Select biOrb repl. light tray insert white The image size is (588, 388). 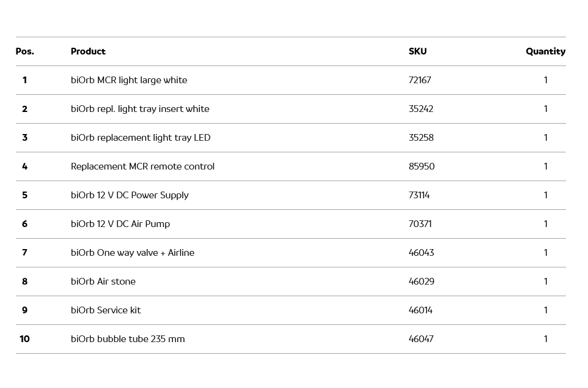coord(140,109)
